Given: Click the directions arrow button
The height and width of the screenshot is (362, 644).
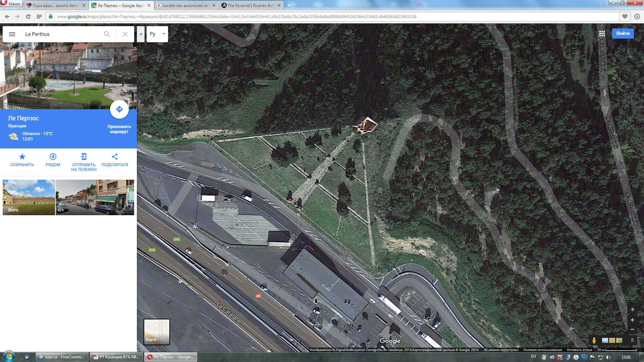Looking at the screenshot, I should click(x=119, y=109).
